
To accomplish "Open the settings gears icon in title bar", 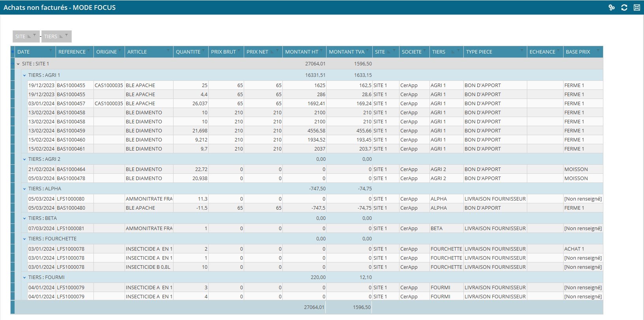I will point(611,7).
